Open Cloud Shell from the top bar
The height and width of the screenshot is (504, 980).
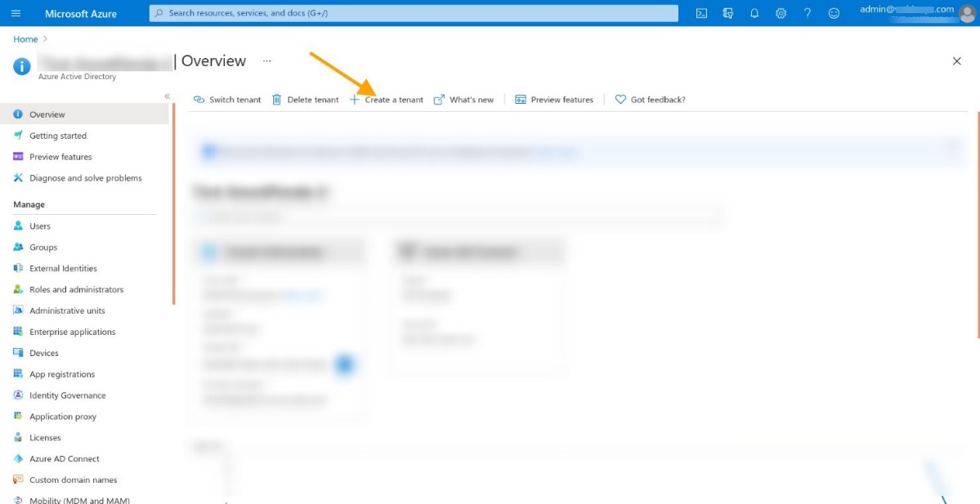click(701, 13)
